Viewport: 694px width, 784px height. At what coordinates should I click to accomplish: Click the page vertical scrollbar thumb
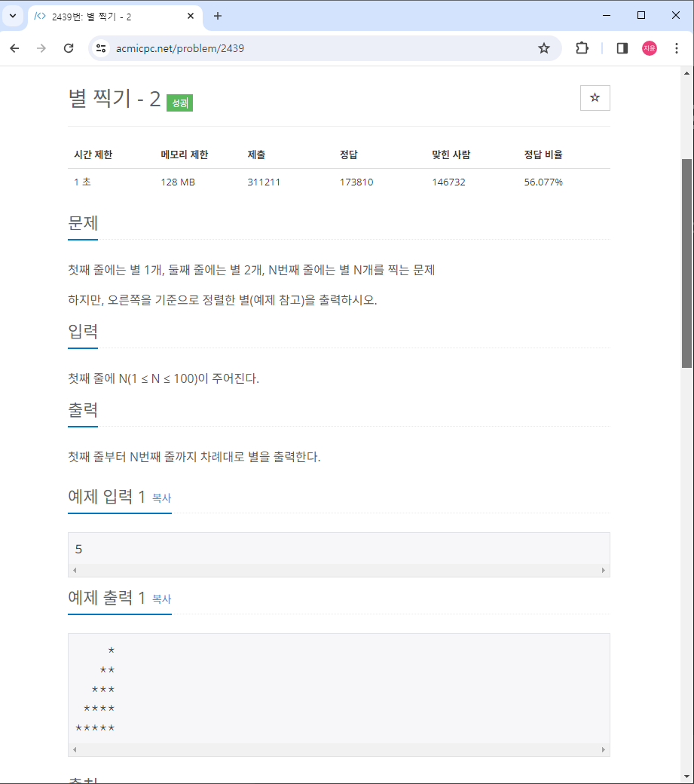click(686, 264)
